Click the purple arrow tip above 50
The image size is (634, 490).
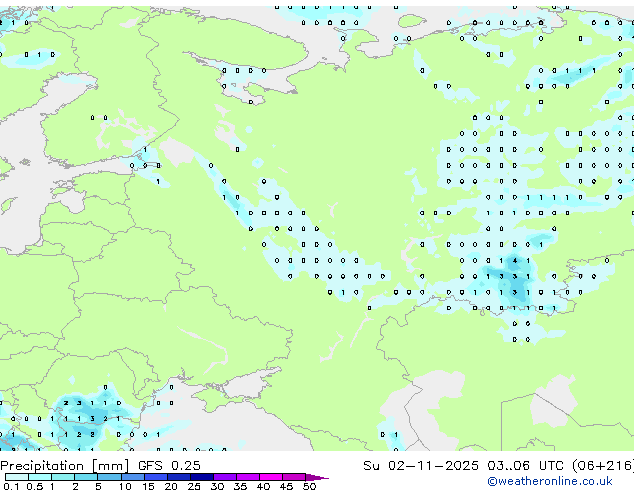coord(317,477)
